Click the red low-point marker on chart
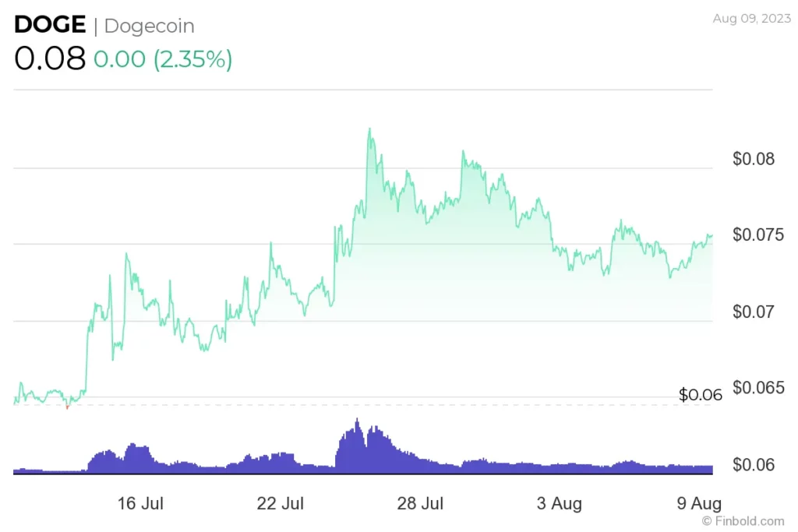This screenshot has width=798, height=532. [67, 407]
